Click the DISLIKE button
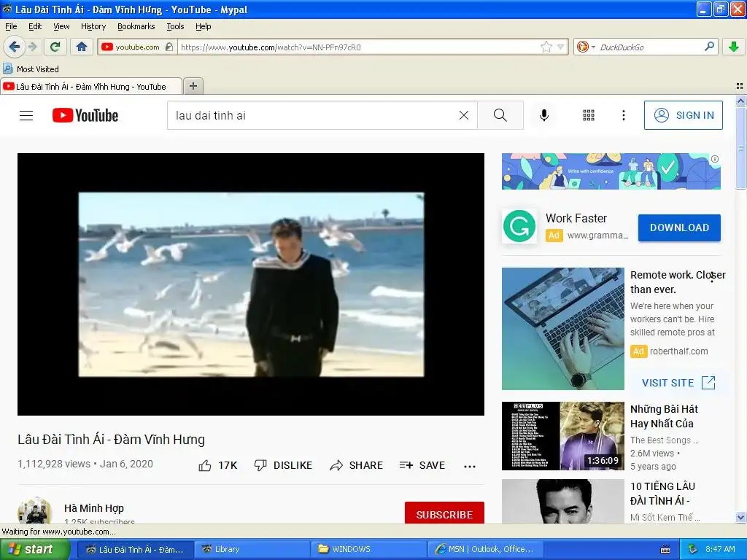The image size is (747, 560). pyautogui.click(x=283, y=465)
